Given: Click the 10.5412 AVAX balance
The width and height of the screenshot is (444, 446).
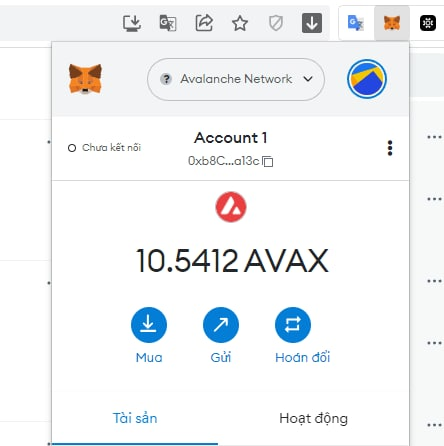Looking at the screenshot, I should [x=232, y=260].
